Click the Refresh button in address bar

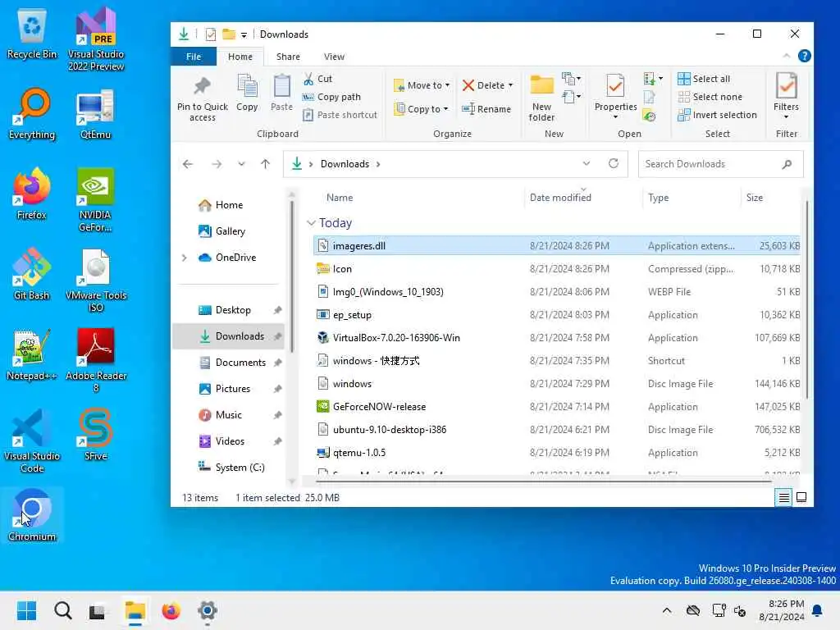(614, 163)
